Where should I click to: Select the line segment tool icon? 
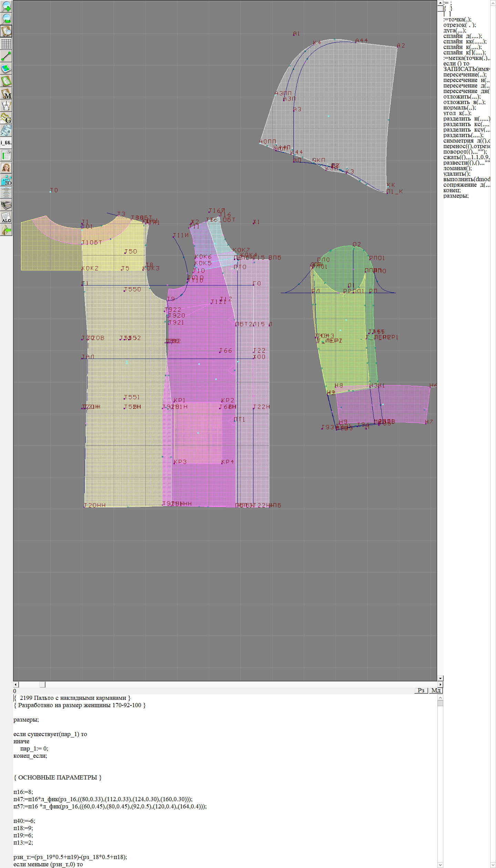[6, 56]
